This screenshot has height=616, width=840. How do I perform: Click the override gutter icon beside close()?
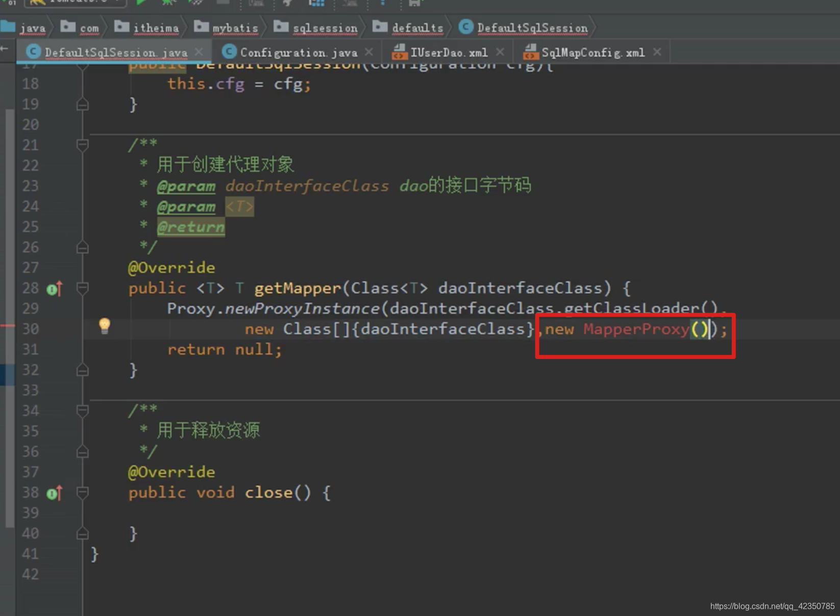(55, 493)
